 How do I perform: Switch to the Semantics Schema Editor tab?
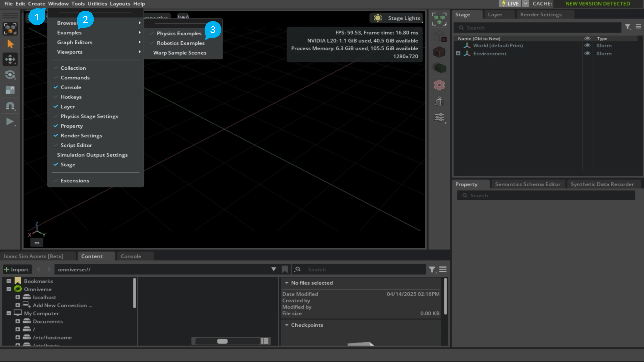pyautogui.click(x=528, y=184)
